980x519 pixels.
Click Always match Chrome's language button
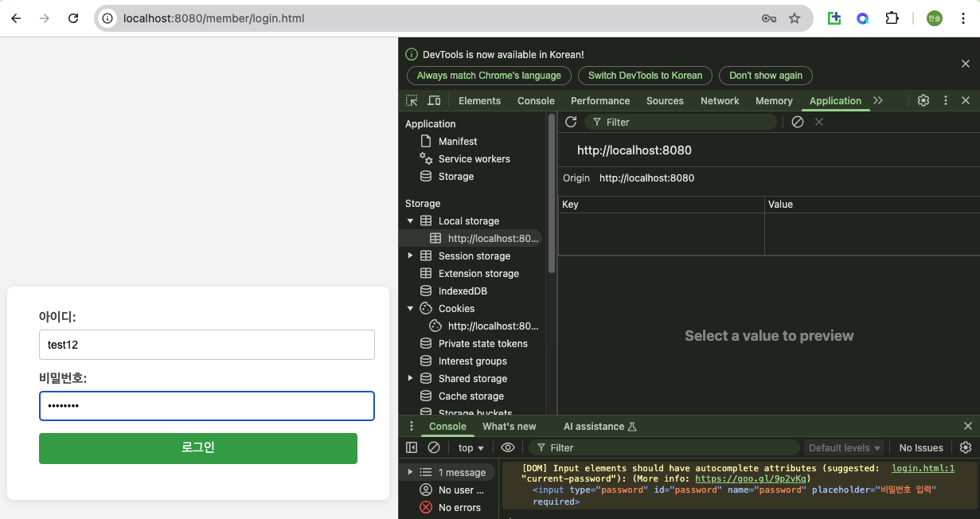489,76
